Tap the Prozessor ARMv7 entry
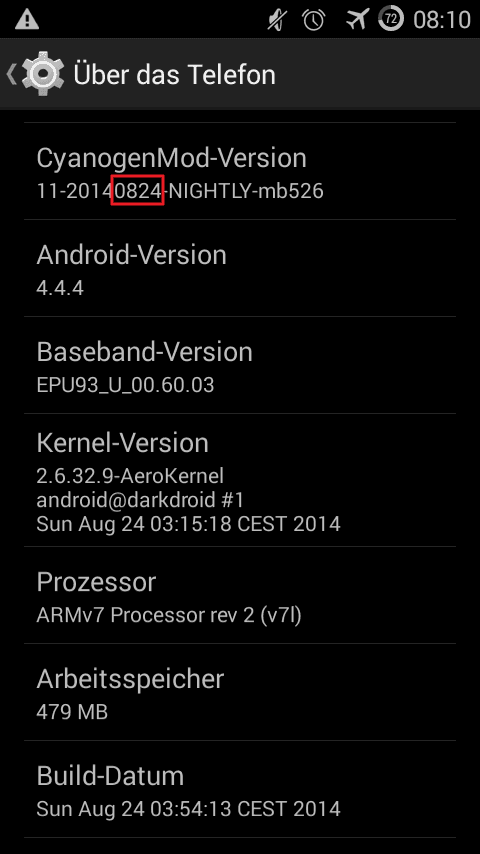Screen dimensions: 480x854 click(x=240, y=595)
